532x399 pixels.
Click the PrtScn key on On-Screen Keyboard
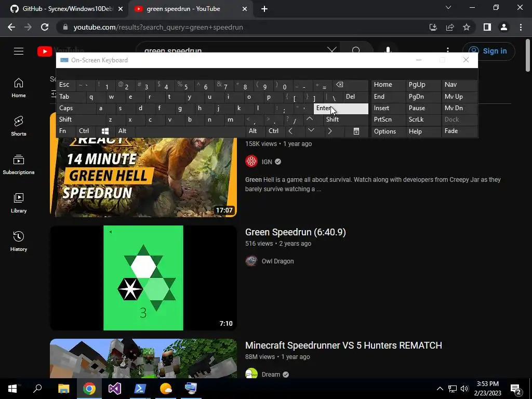tap(388, 119)
